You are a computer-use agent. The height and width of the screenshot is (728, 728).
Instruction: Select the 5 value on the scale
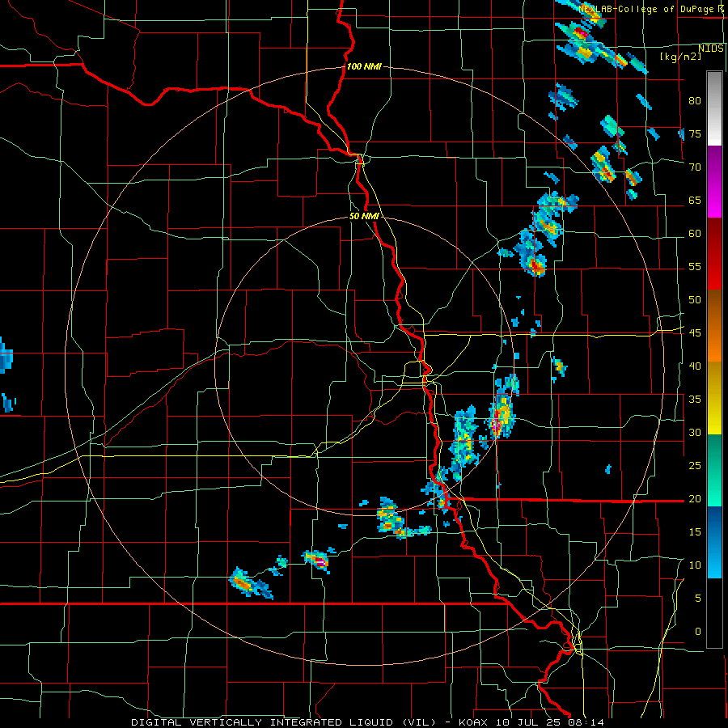point(697,598)
